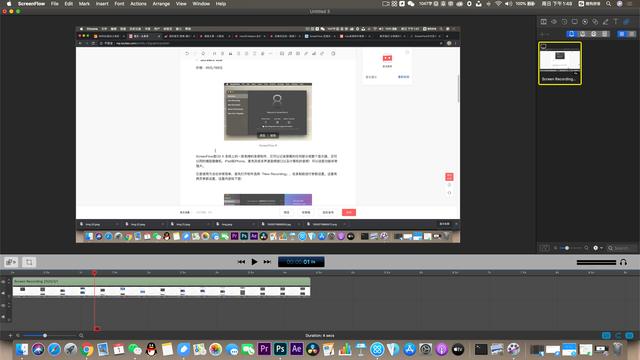Open the media library action gear dropdown

[x=597, y=248]
